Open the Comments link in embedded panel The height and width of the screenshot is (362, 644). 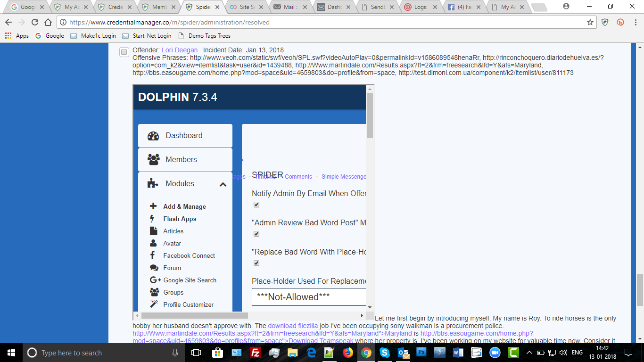(298, 177)
